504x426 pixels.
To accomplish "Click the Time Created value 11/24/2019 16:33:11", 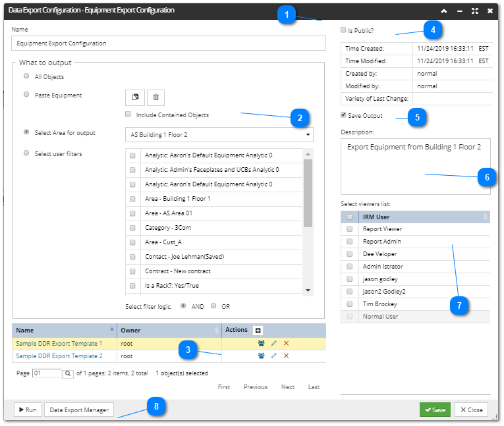I will [x=445, y=49].
